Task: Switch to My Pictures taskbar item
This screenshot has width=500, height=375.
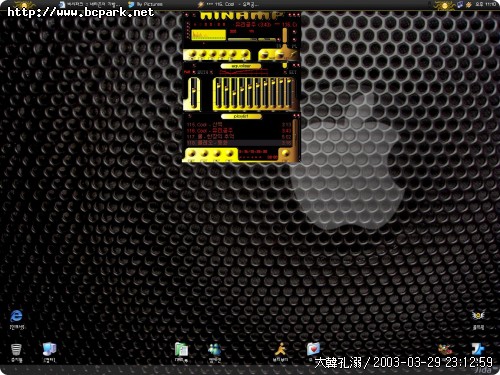Action: [145, 4]
